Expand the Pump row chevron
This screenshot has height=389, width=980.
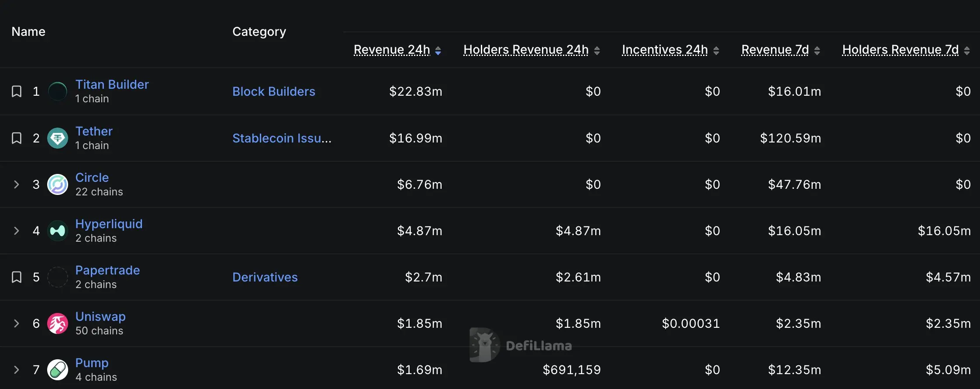(x=17, y=370)
